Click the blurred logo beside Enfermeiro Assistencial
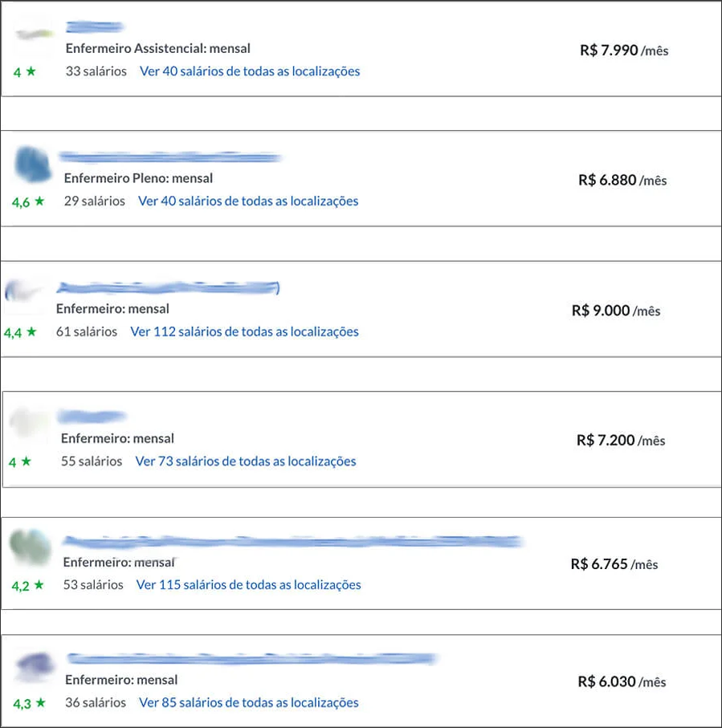This screenshot has height=728, width=722. click(34, 34)
